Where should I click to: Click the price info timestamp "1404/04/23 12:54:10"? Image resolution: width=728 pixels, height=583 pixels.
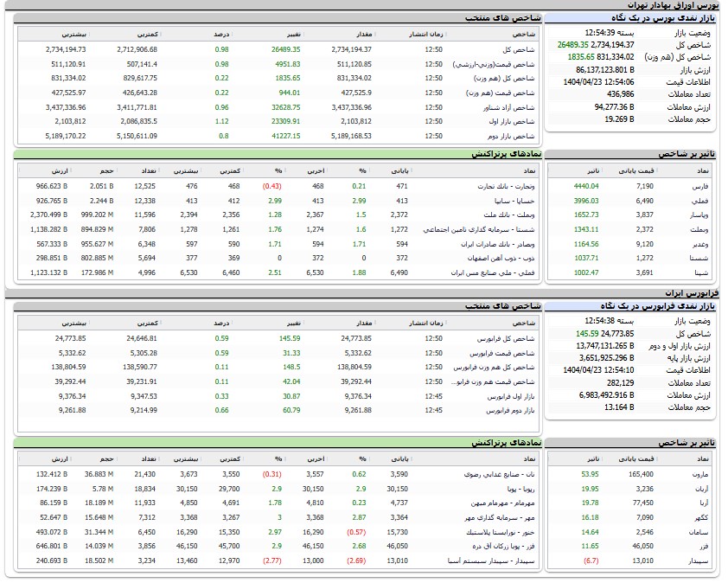coord(599,371)
